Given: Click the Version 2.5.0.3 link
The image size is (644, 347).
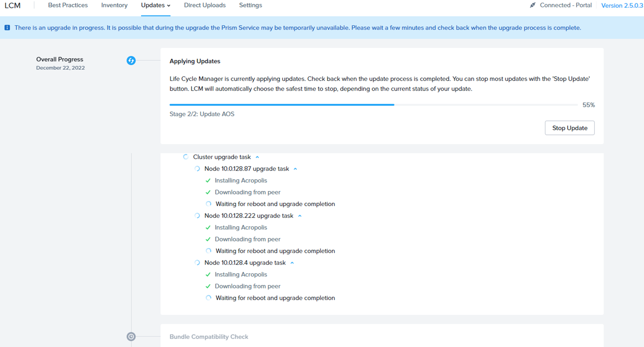Looking at the screenshot, I should pyautogui.click(x=622, y=5).
